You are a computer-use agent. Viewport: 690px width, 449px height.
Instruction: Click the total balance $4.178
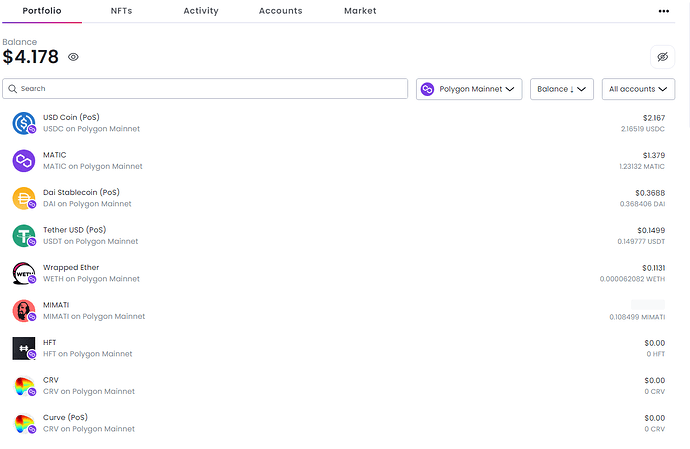click(x=30, y=57)
